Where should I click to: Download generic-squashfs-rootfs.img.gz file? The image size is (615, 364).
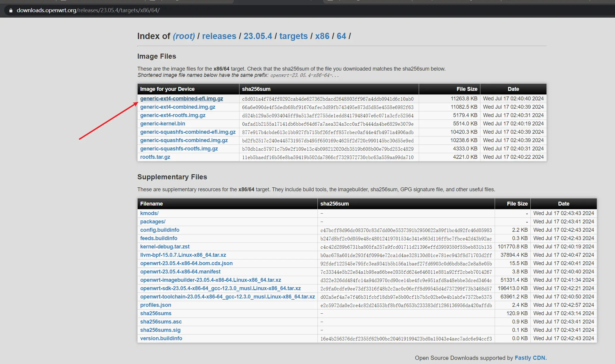[x=179, y=149]
